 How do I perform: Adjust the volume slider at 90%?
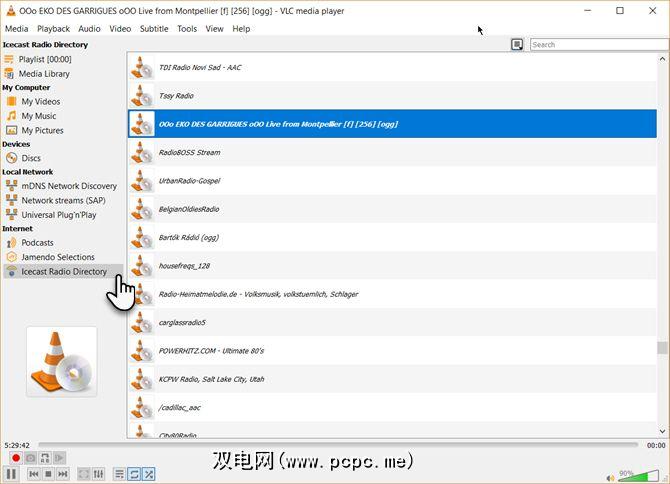[x=642, y=474]
